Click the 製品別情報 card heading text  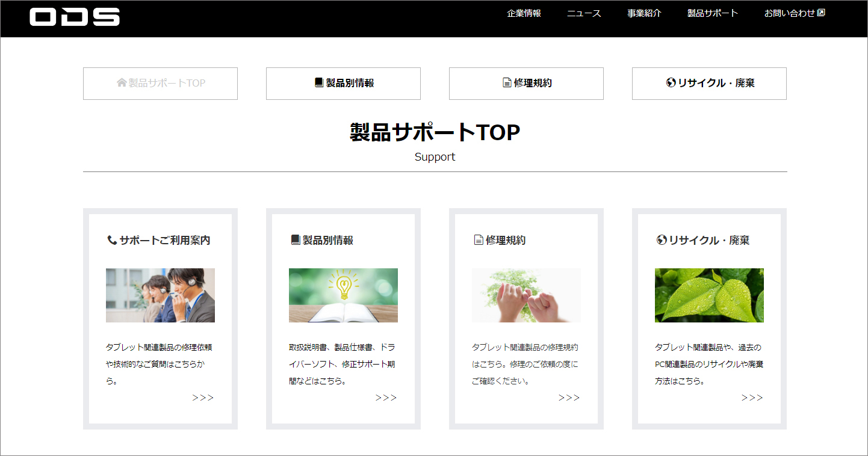pyautogui.click(x=327, y=240)
